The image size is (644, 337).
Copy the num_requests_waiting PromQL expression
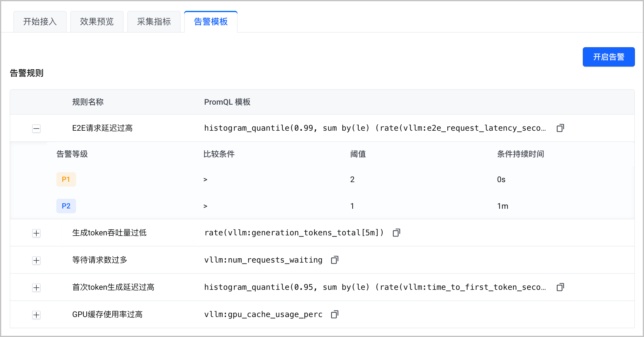coord(334,260)
